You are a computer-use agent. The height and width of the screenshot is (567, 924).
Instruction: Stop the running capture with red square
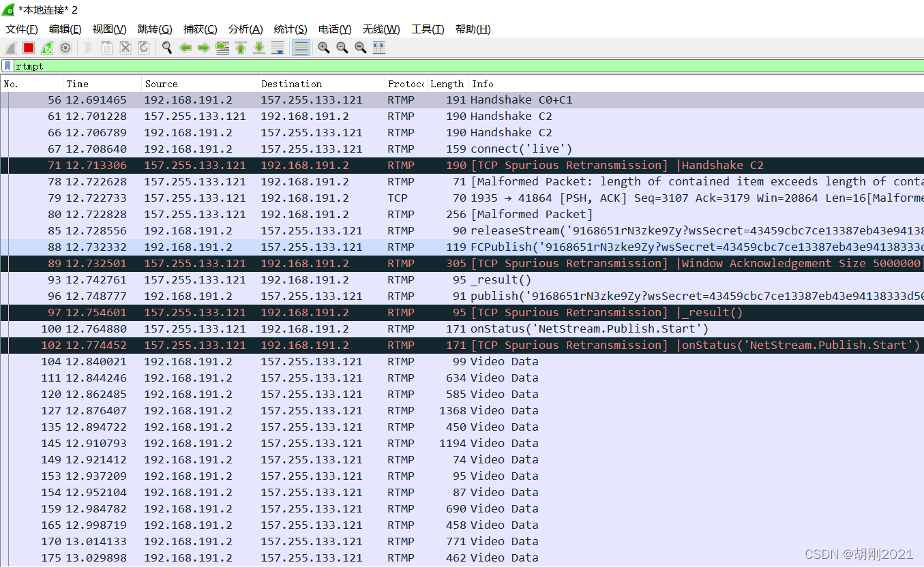coord(29,48)
